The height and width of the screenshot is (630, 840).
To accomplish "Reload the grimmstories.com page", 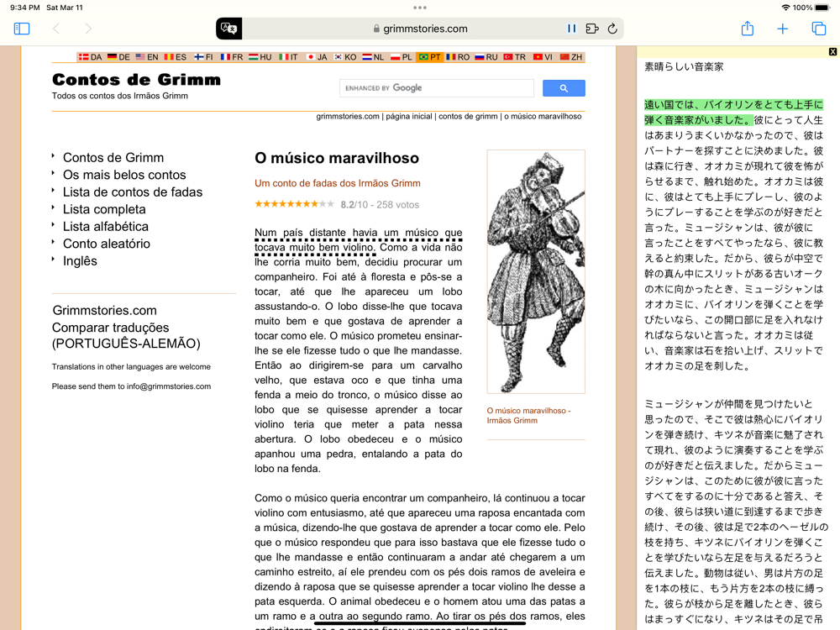I will coord(612,29).
